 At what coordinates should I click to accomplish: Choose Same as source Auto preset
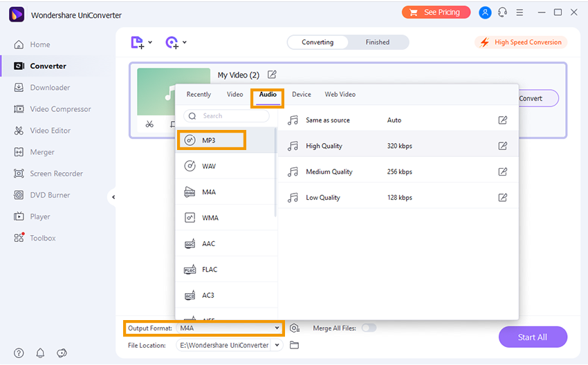click(398, 120)
